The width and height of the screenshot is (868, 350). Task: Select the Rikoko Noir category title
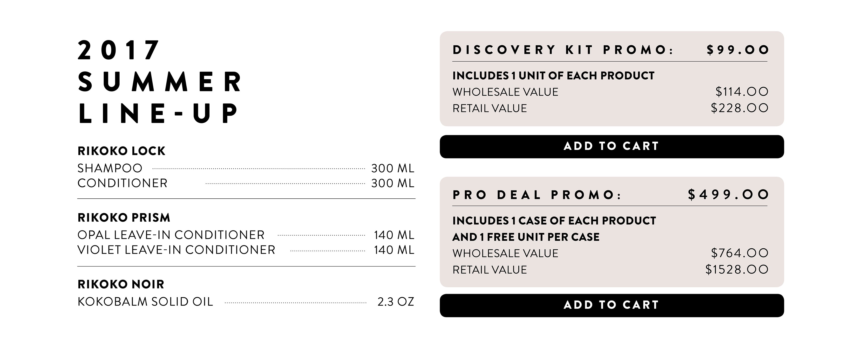[x=121, y=285]
